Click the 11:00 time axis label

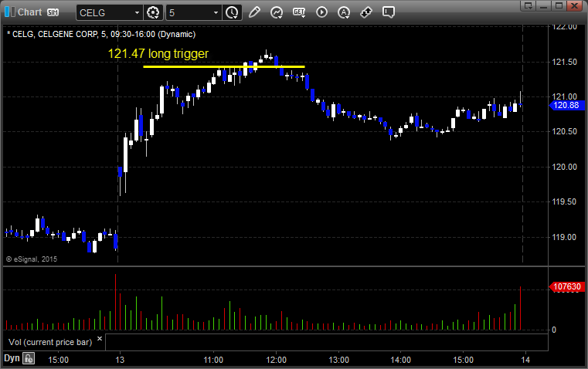pyautogui.click(x=213, y=360)
